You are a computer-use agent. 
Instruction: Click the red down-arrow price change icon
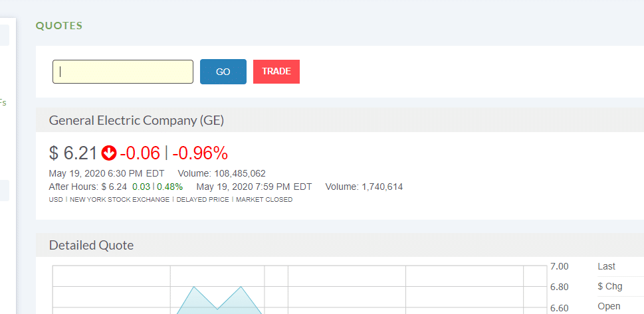(x=109, y=153)
